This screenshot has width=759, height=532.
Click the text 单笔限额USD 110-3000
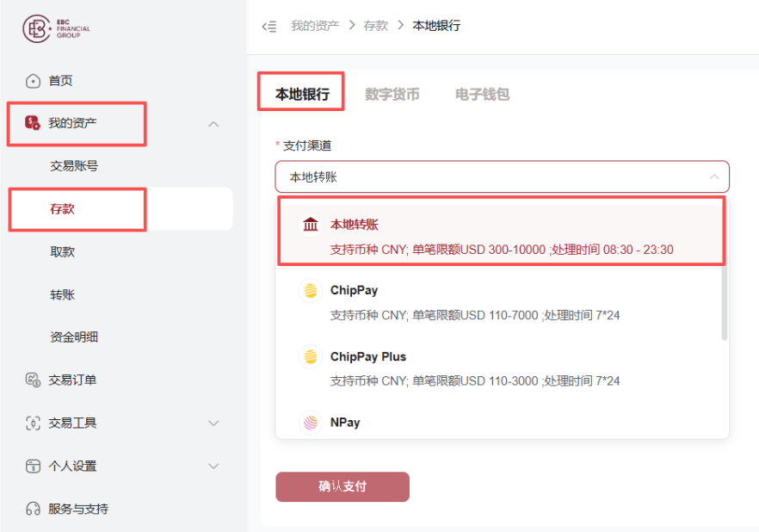[475, 381]
